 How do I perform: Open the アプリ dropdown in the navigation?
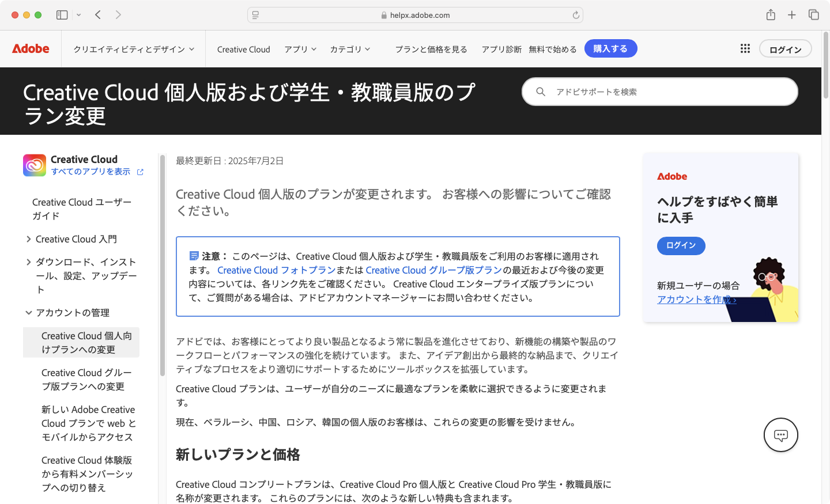[x=300, y=49]
